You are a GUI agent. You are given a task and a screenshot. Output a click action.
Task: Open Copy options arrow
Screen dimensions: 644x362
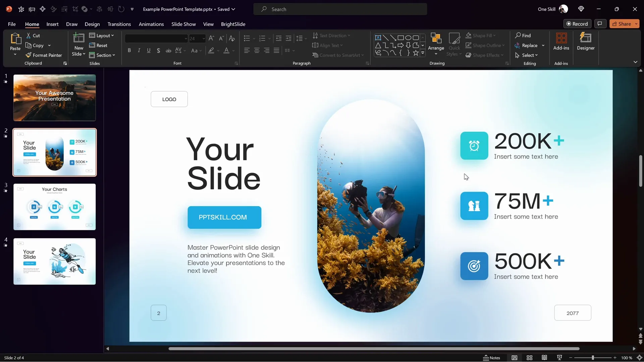tap(49, 45)
